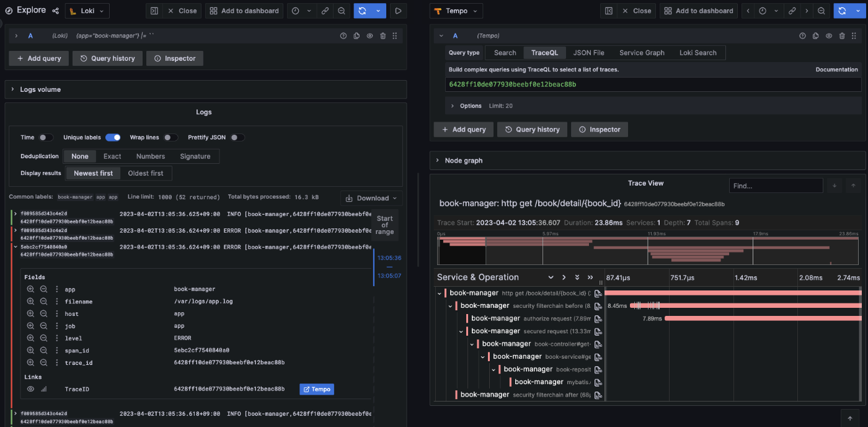868x427 pixels.
Task: Switch the query type to Search
Action: (505, 53)
